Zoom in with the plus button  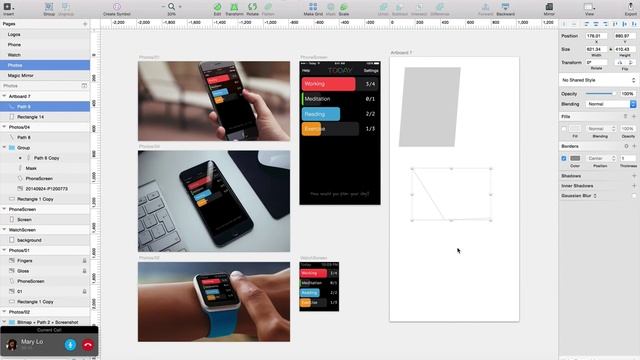point(180,7)
